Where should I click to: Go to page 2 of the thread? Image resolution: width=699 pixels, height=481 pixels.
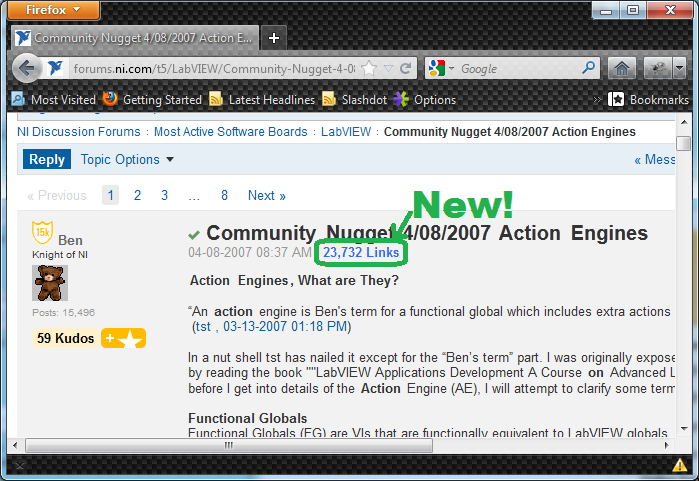point(137,195)
